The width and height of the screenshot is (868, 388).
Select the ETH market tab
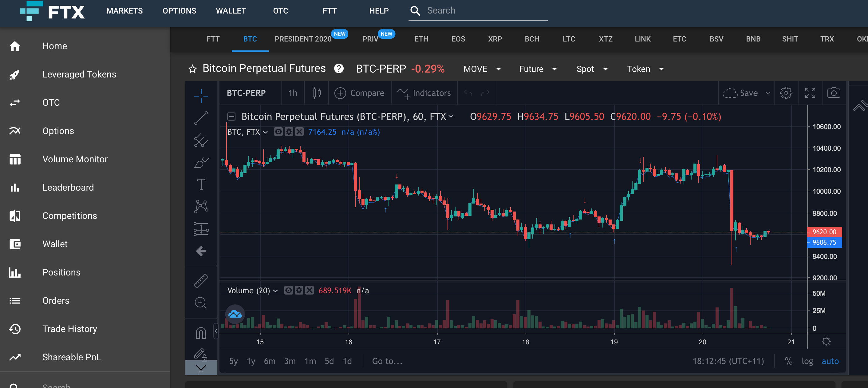click(421, 39)
